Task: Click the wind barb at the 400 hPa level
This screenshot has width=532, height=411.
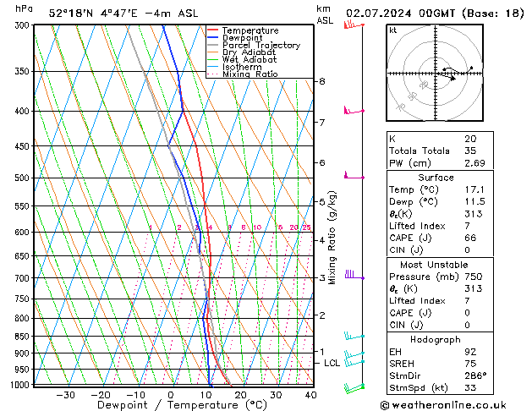Action: point(354,110)
